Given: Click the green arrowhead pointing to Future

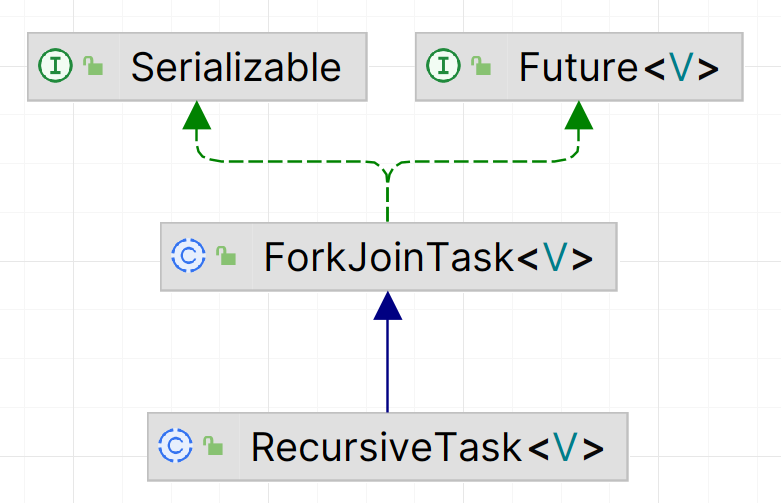Looking at the screenshot, I should coord(579,118).
